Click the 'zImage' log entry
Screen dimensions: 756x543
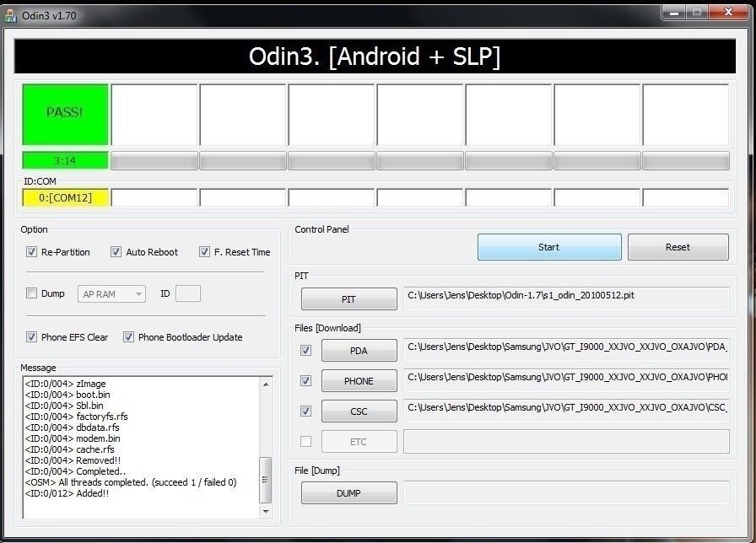[65, 384]
